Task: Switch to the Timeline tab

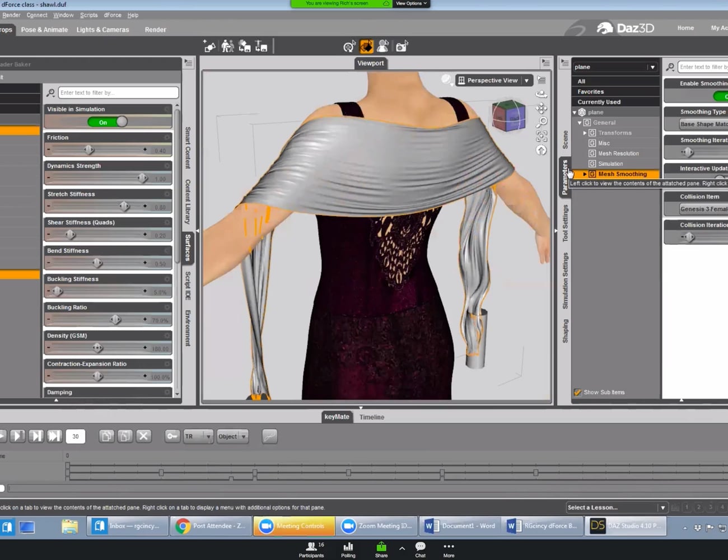Action: point(372,417)
